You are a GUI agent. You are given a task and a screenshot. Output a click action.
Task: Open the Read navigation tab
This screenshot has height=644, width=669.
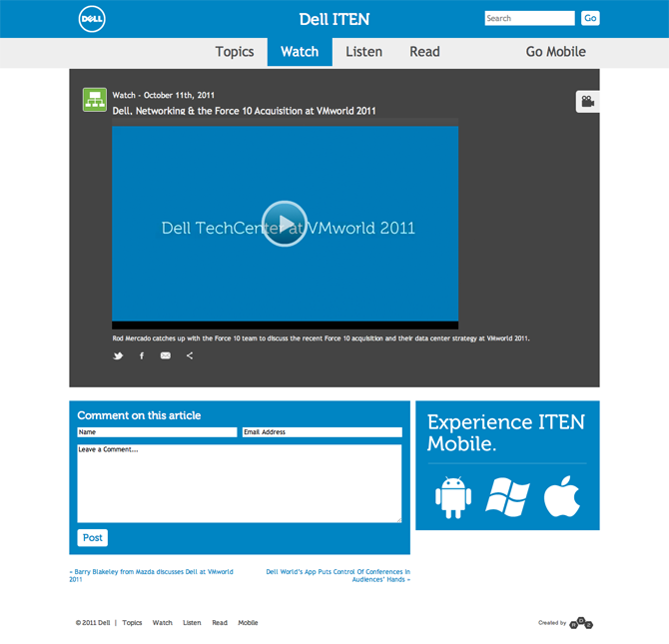[424, 52]
